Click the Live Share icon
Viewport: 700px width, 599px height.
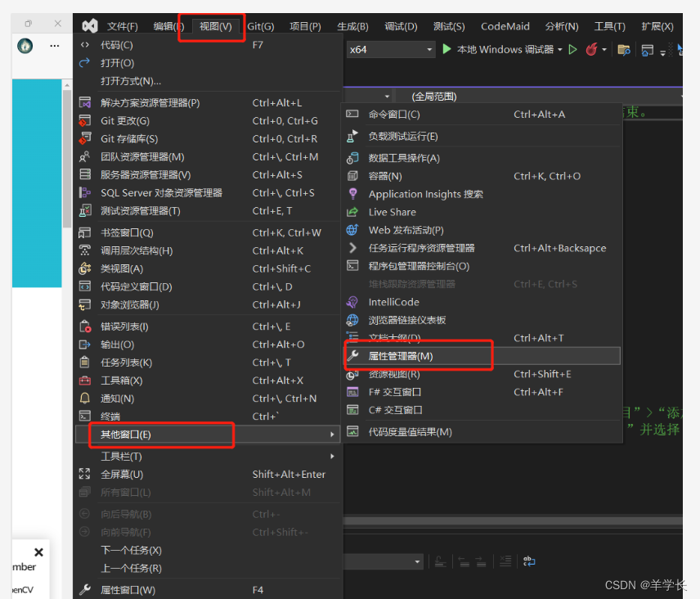(x=353, y=212)
